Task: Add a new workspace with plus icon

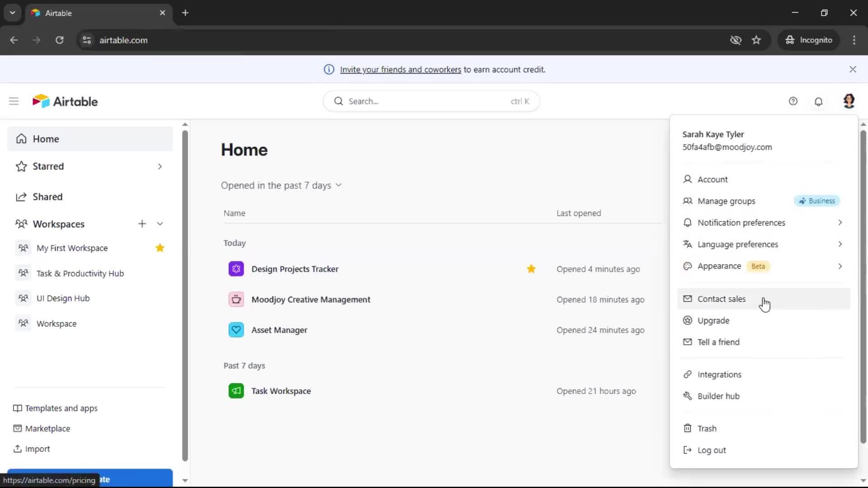Action: pos(142,224)
